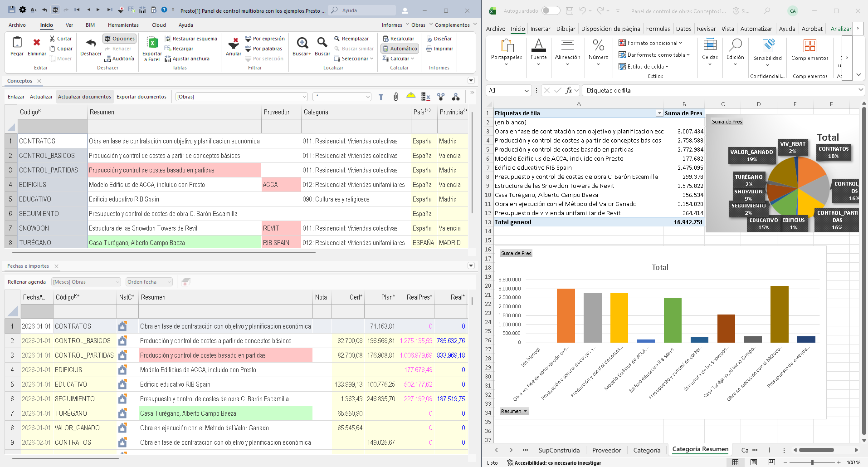Viewport: 868px width, 467px height.
Task: Expand the Orden fecha dropdown
Action: coord(169,282)
